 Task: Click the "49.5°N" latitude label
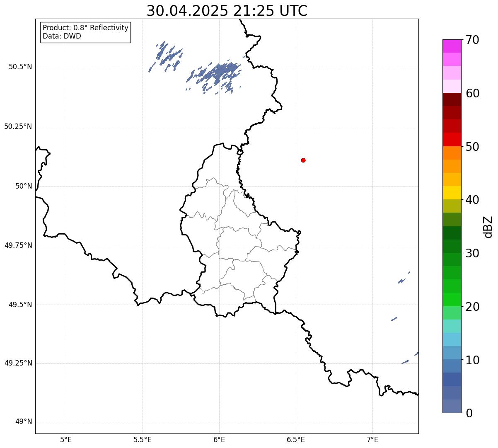[x=20, y=305]
